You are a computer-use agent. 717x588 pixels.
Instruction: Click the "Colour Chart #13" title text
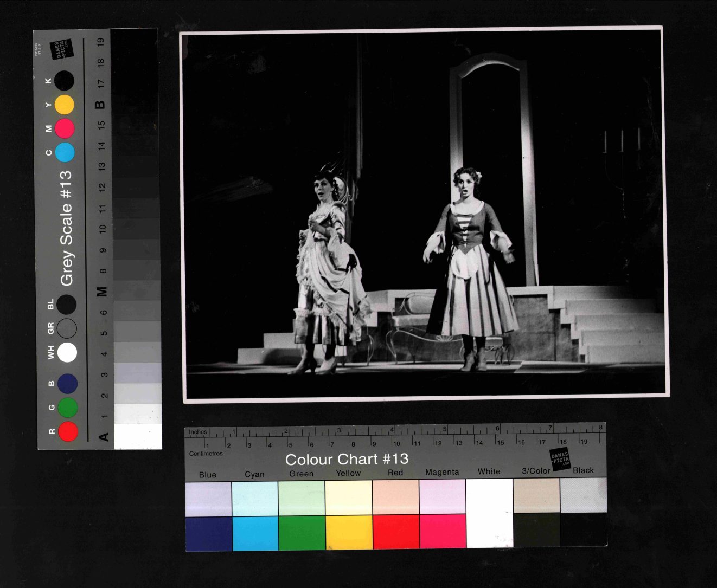pos(347,459)
